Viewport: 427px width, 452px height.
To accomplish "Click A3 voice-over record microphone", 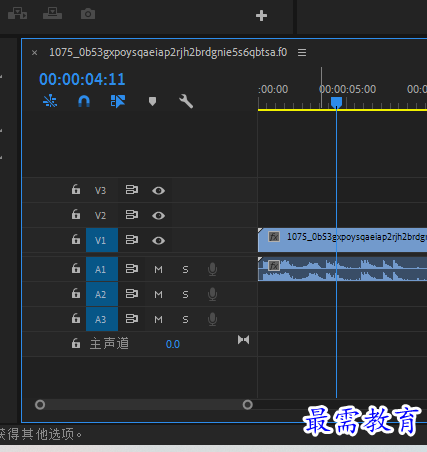I will click(x=212, y=320).
